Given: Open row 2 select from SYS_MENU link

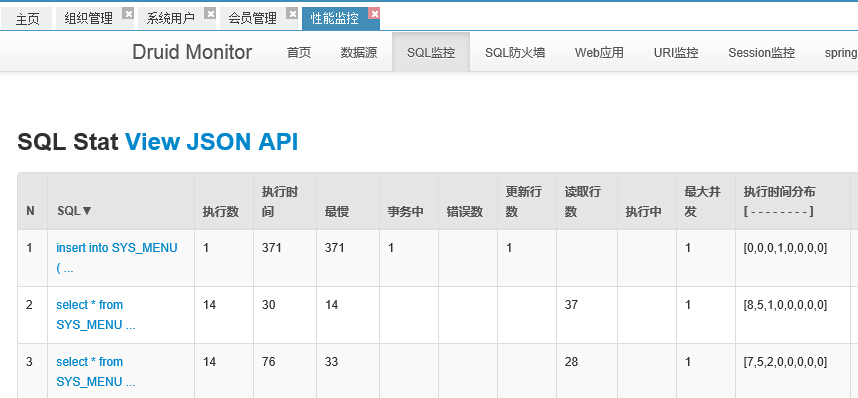Looking at the screenshot, I should coord(96,315).
